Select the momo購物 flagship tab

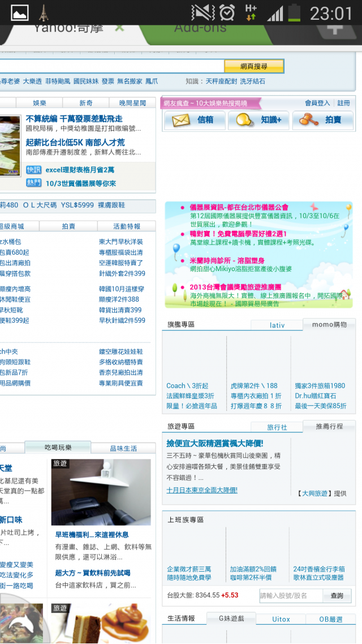pos(329,324)
